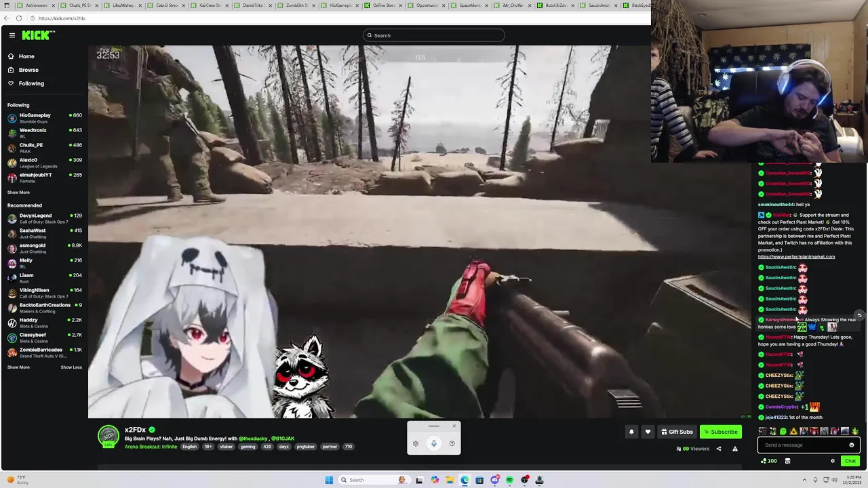Open voice typing help icon
The image size is (868, 488).
(452, 443)
